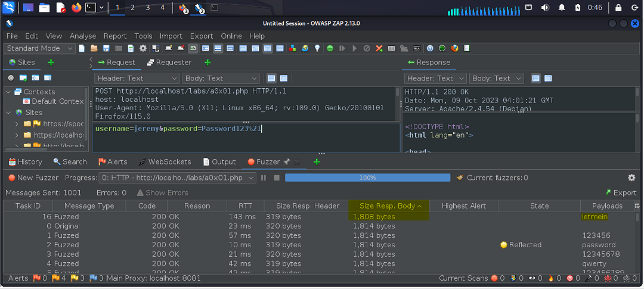Click the request body text field

tap(246, 137)
